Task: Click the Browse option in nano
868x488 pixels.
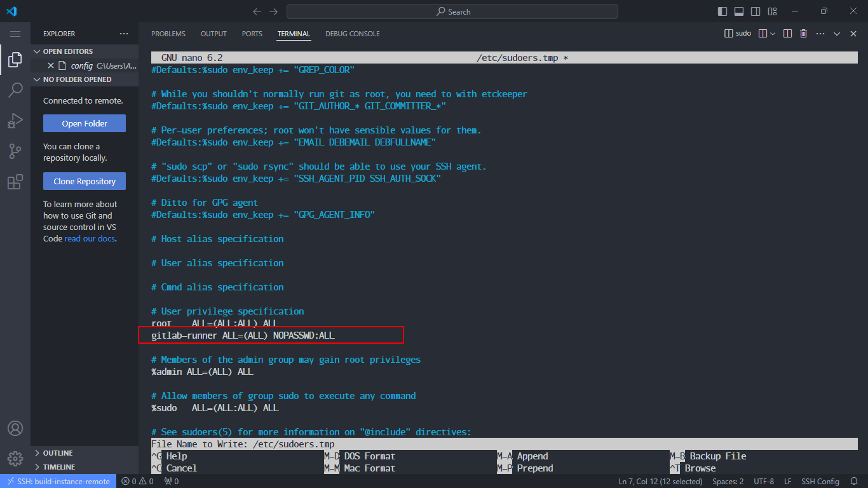Action: (700, 468)
